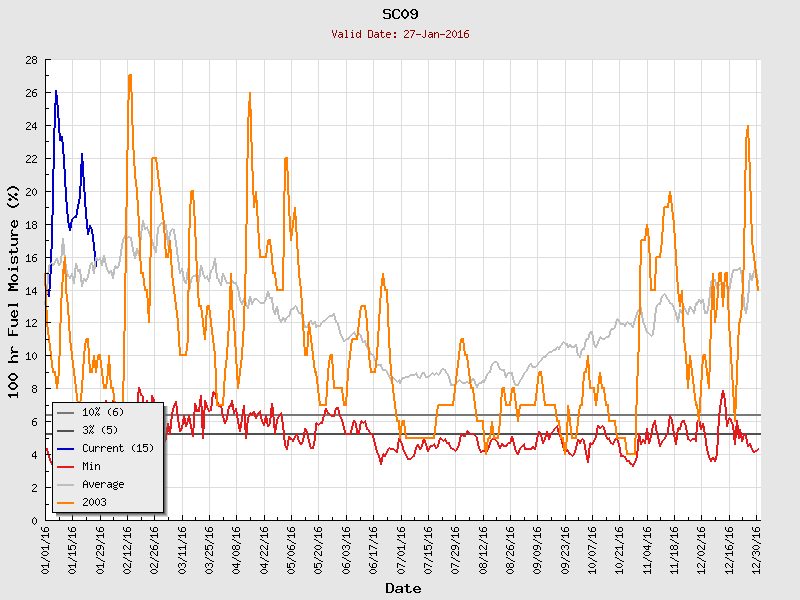The width and height of the screenshot is (800, 600).
Task: Click the 14 value on the y-axis
Action: (x=32, y=291)
